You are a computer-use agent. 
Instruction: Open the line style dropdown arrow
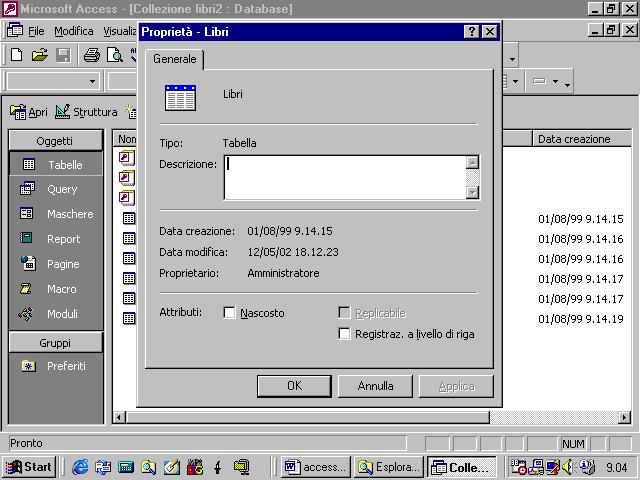555,81
